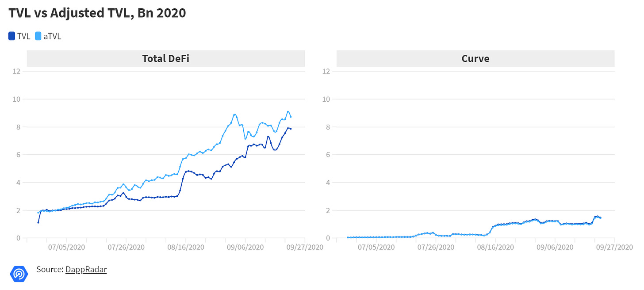Click the aTVL line peak in Total DeFi

[x=288, y=111]
